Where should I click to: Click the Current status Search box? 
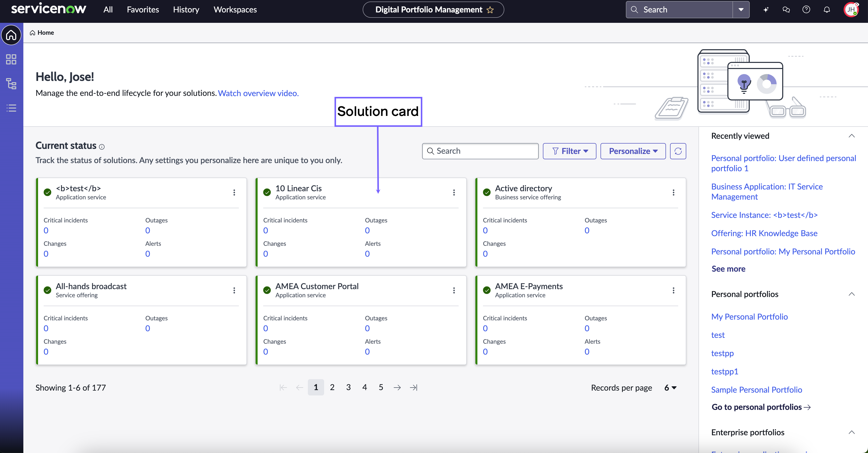tap(480, 151)
